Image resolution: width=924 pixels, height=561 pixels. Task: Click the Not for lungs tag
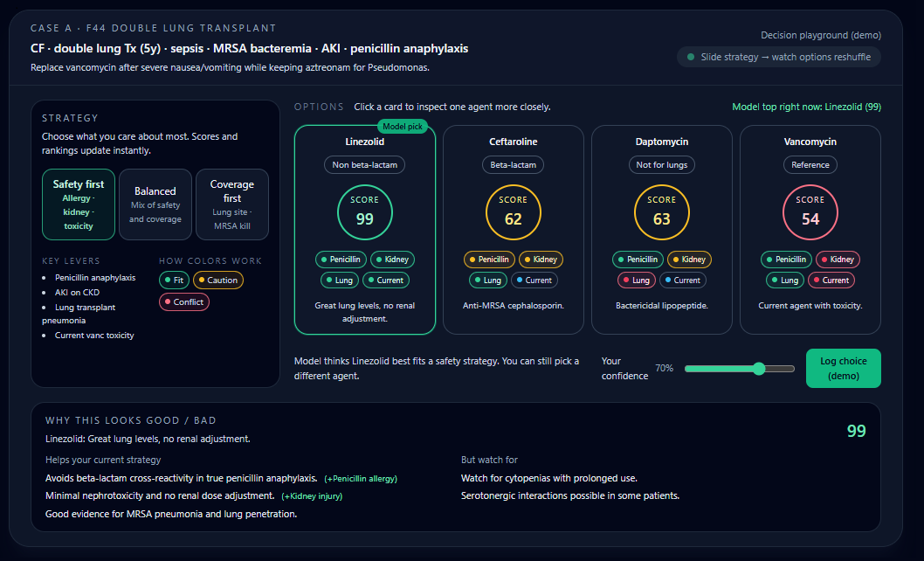pyautogui.click(x=662, y=164)
